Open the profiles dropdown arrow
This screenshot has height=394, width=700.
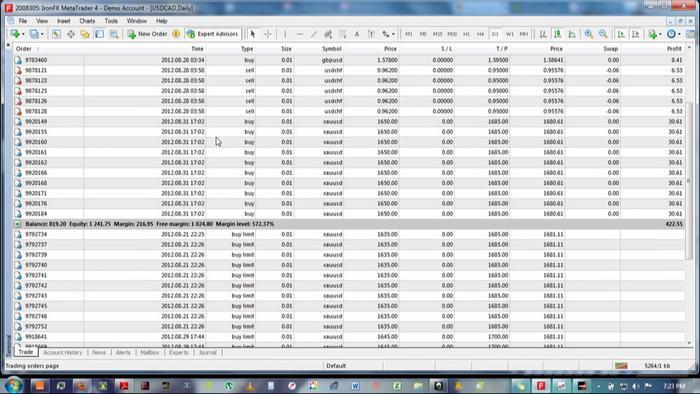(42, 34)
